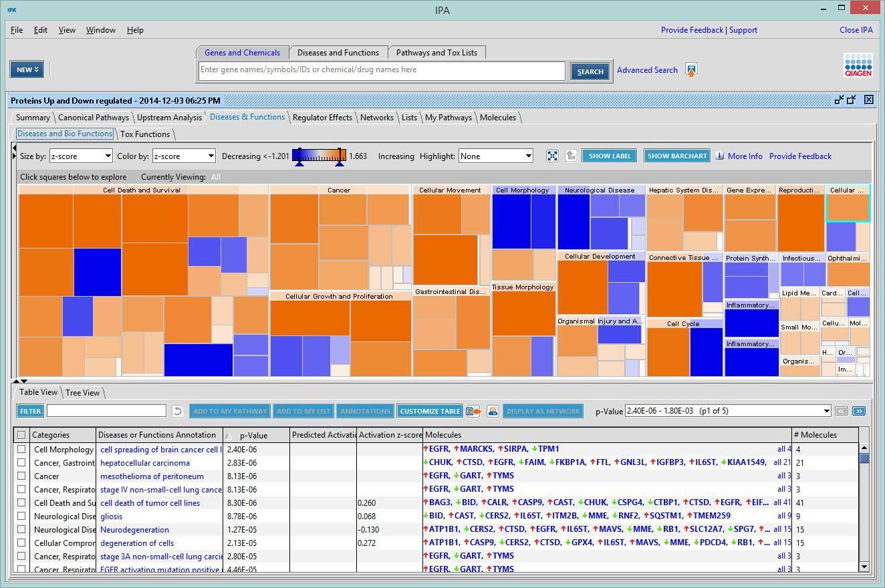885x588 pixels.
Task: Open the NEW button dropdown
Action: [27, 69]
